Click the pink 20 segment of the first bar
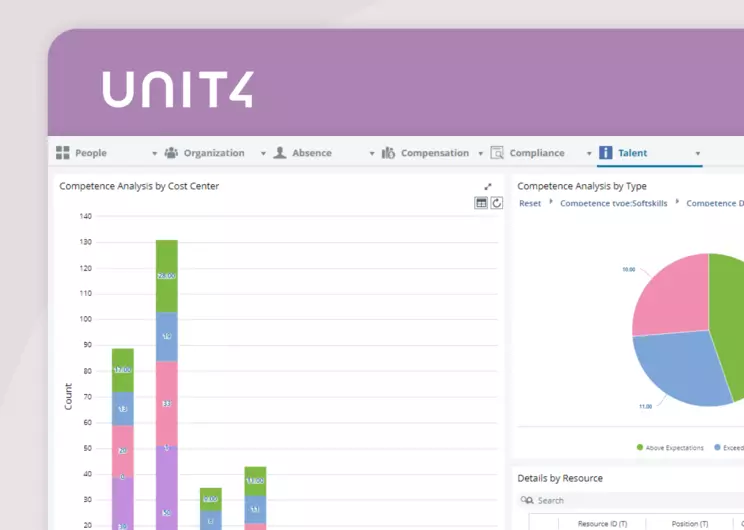Viewport: 744px width, 530px height. (122, 451)
